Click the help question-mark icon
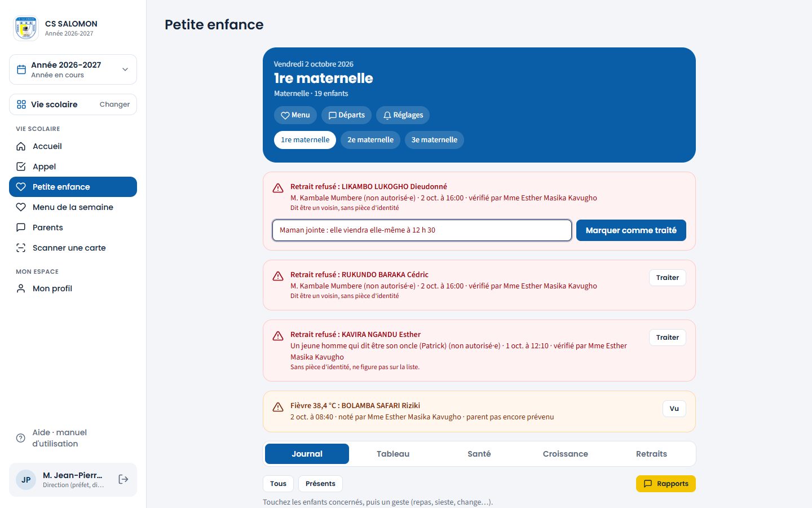Image resolution: width=812 pixels, height=508 pixels. (21, 438)
